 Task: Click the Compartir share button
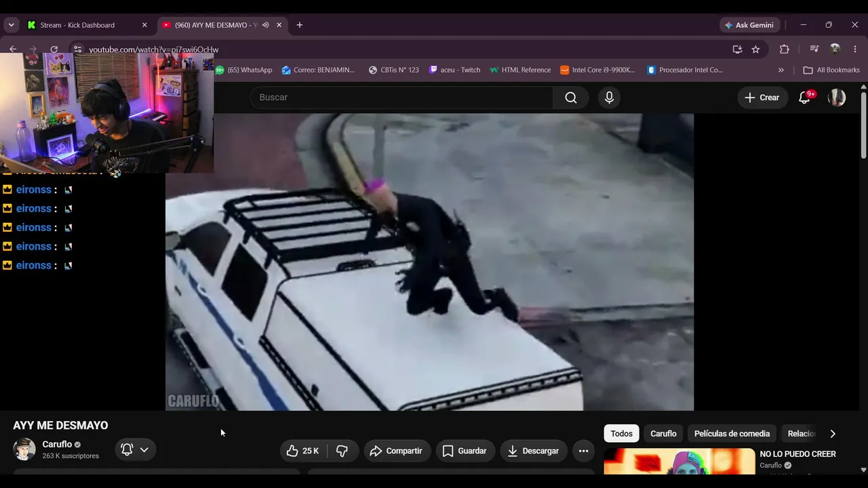[397, 451]
